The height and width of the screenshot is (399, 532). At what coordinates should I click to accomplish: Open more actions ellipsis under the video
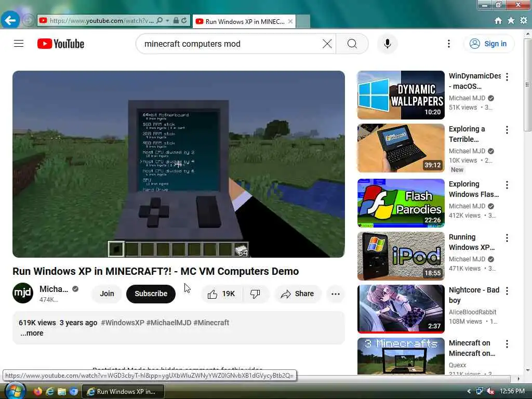pyautogui.click(x=336, y=294)
